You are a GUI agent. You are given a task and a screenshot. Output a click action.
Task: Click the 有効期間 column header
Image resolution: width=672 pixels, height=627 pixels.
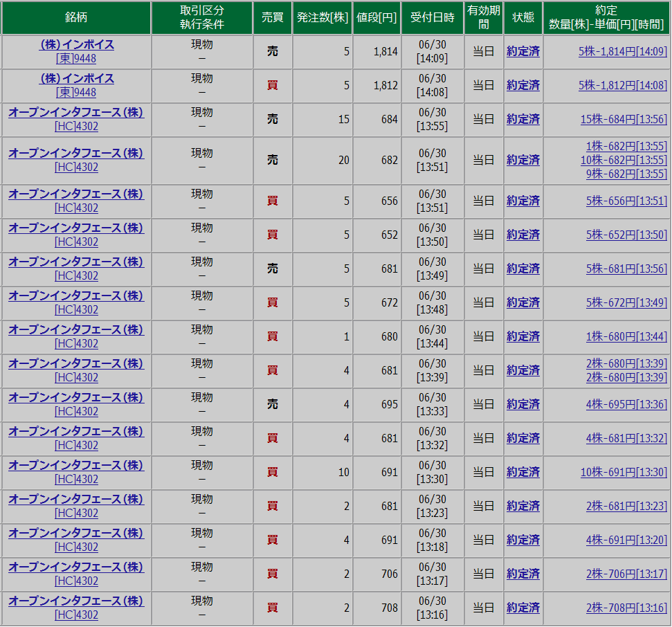(x=484, y=17)
